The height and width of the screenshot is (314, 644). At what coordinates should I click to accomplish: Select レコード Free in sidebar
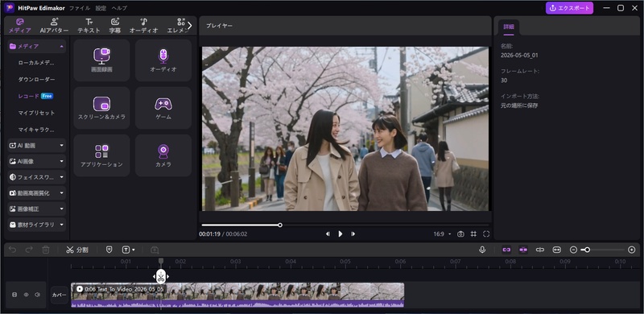35,96
